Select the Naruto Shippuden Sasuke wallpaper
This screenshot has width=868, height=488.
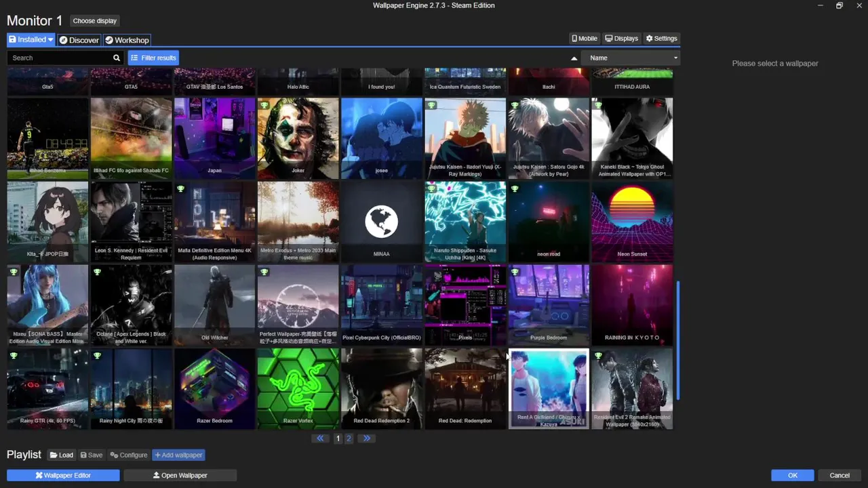point(465,222)
